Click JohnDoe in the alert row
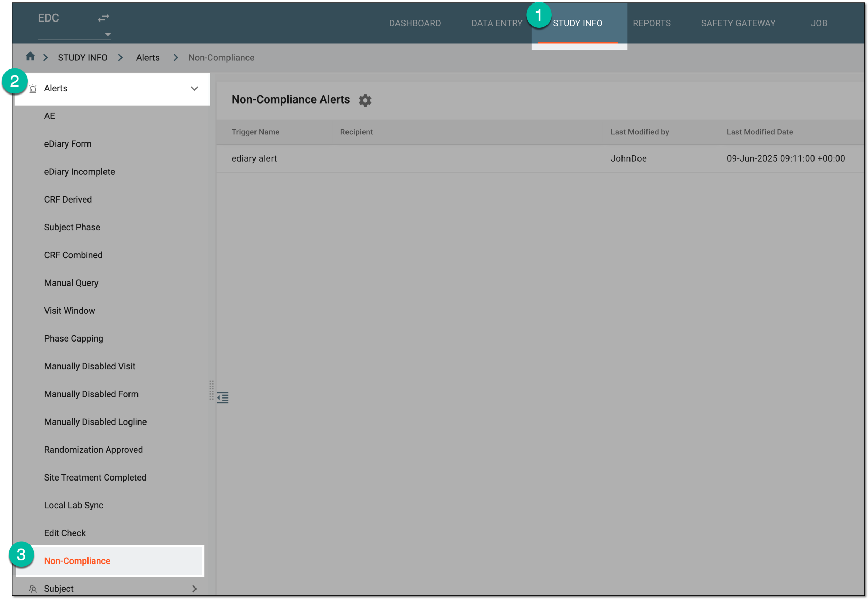868x599 pixels. click(x=628, y=158)
